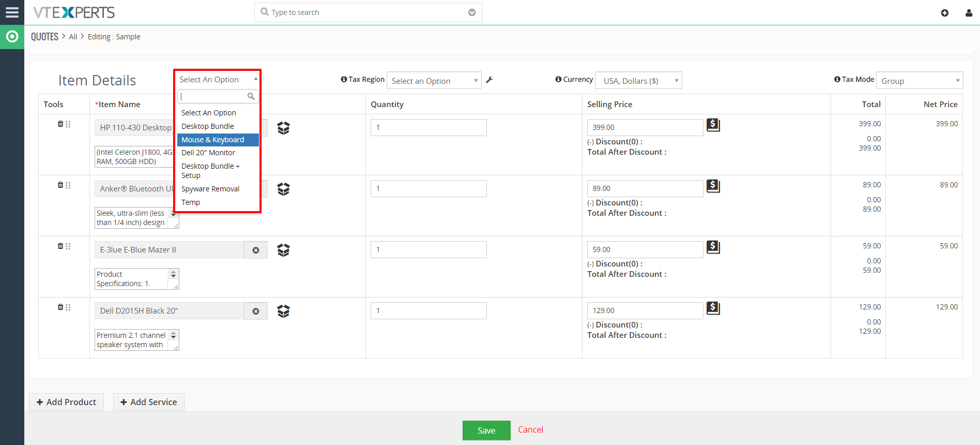
Task: Click the Premium 2.1 channel description box
Action: pyautogui.click(x=137, y=340)
